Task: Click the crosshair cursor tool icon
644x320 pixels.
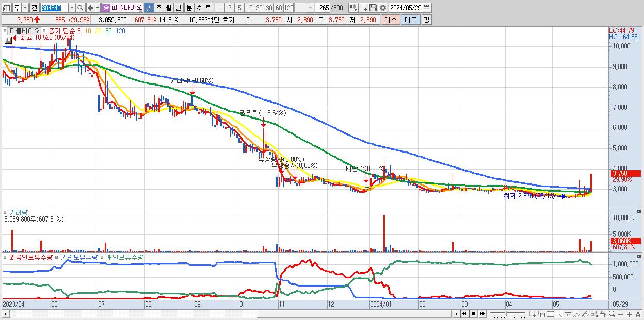Action: coord(559,314)
